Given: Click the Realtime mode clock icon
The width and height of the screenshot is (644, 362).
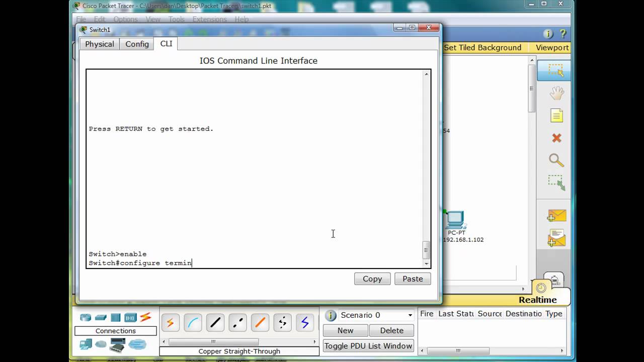Looking at the screenshot, I should click(541, 288).
